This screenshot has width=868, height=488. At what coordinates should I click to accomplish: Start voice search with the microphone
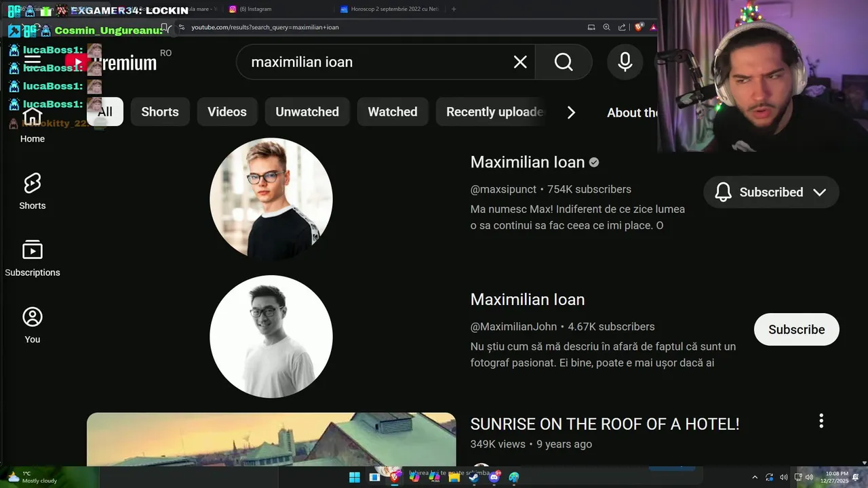625,62
